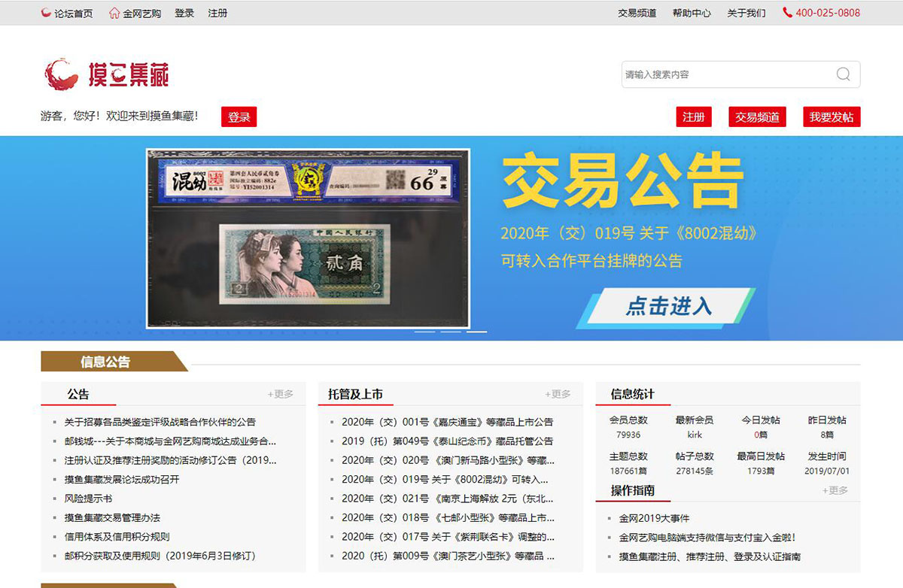This screenshot has height=588, width=903.
Task: Select the first banner slide indicator
Action: (x=425, y=331)
